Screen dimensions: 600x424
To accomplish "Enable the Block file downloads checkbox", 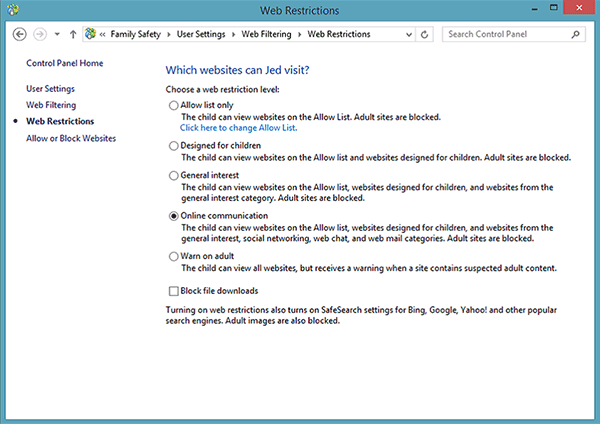I will point(173,290).
